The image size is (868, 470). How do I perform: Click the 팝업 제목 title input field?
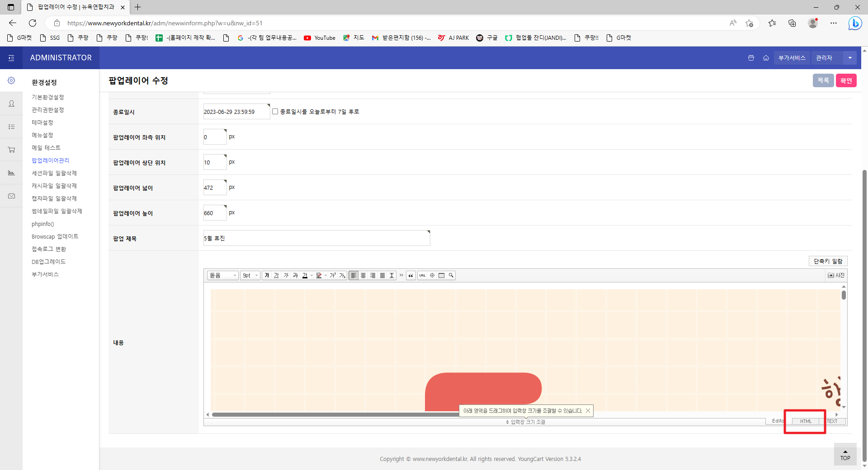316,238
